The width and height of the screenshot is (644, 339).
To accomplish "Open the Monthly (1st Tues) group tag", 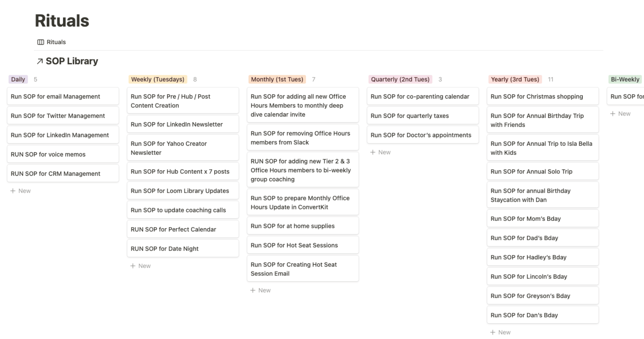I will [277, 79].
